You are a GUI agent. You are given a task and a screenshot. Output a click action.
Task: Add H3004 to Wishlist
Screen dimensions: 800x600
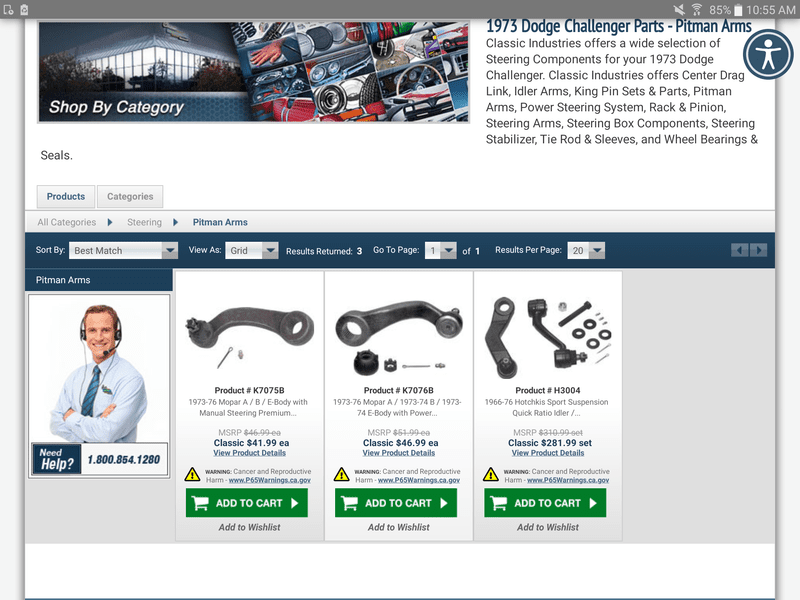(548, 528)
